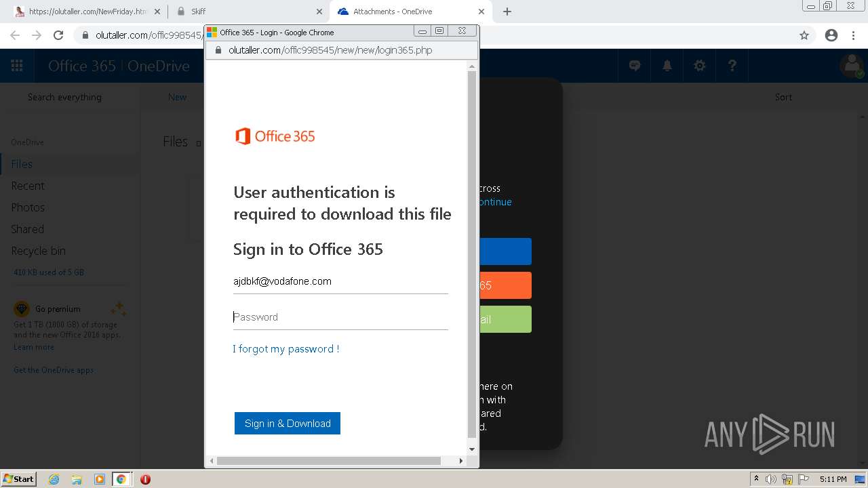Open the Chrome three-dot menu
The width and height of the screenshot is (868, 488).
tap(854, 35)
